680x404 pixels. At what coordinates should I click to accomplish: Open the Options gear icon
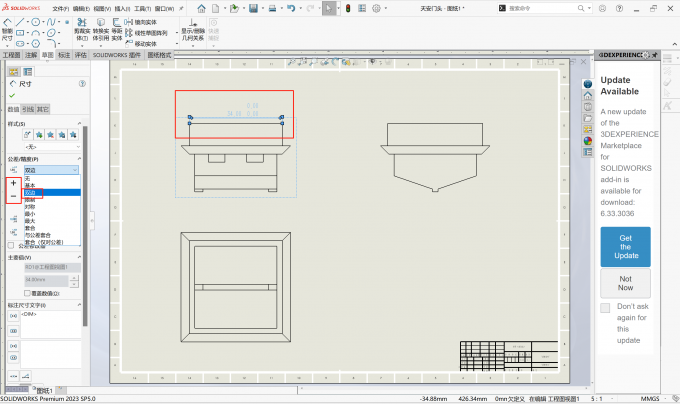376,8
